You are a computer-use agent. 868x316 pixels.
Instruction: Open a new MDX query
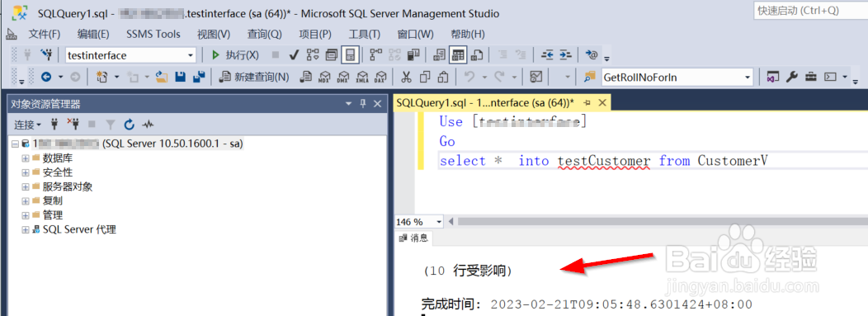click(x=324, y=78)
